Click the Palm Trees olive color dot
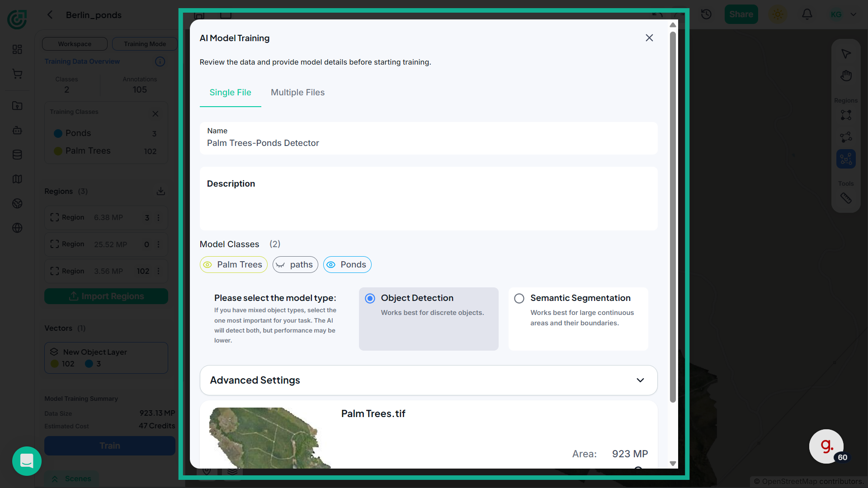The image size is (868, 488). tap(58, 151)
